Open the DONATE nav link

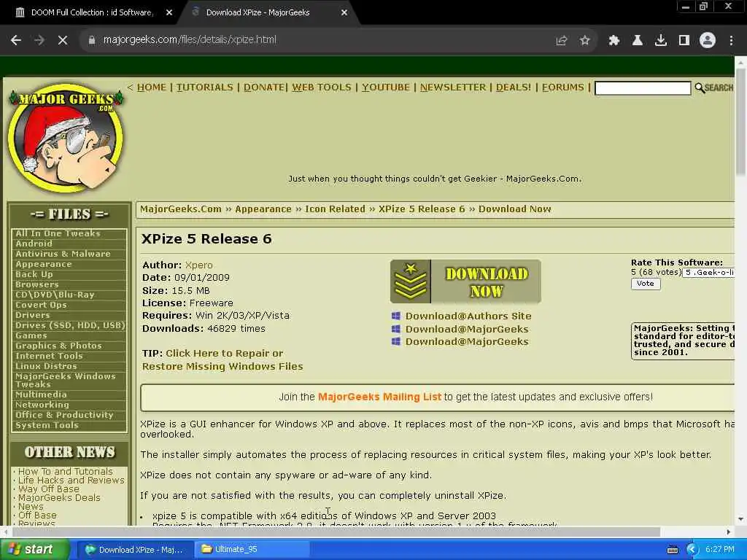click(264, 87)
